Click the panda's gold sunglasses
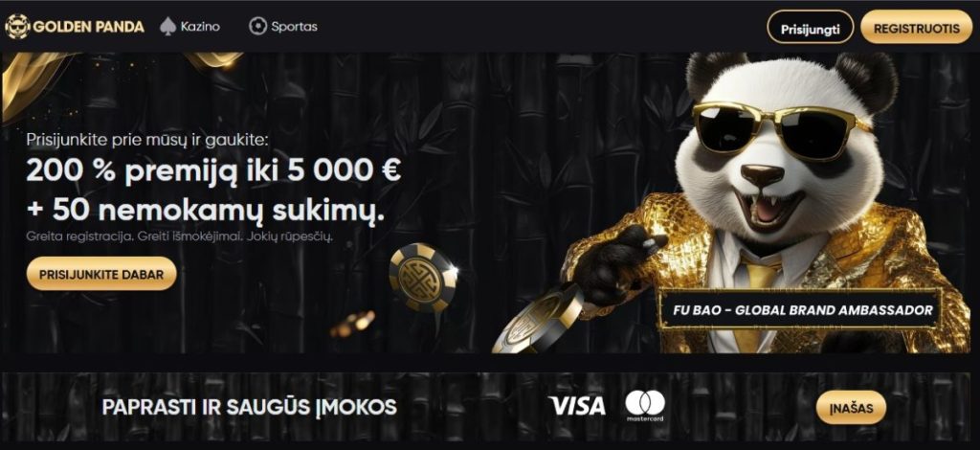This screenshot has width=980, height=450. pos(781,129)
